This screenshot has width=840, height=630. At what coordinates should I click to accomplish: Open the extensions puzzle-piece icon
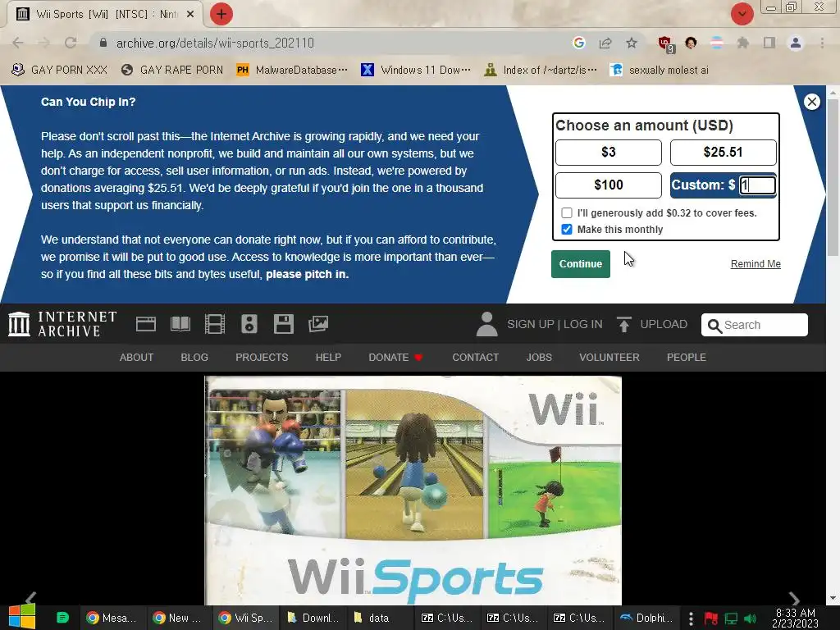coord(742,43)
